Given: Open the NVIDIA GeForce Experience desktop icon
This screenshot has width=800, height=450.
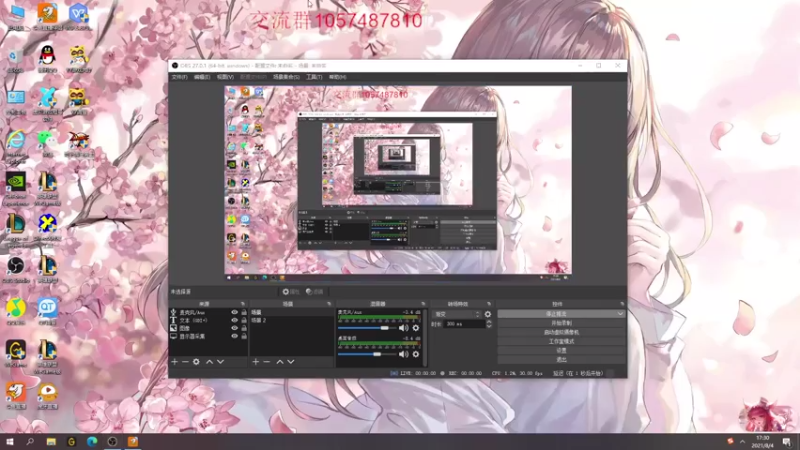Looking at the screenshot, I should click(x=16, y=188).
